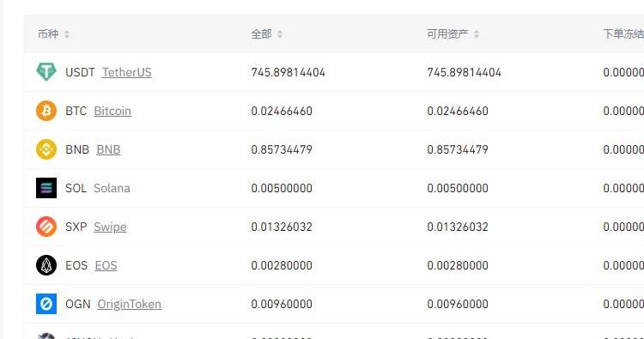The height and width of the screenshot is (339, 644).
Task: Click the Solana logo icon
Action: (46, 188)
